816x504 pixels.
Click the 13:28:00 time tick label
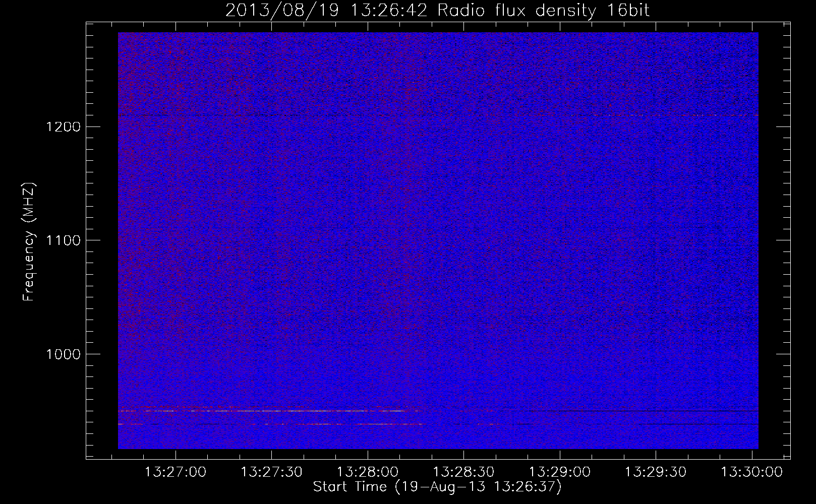[x=368, y=472]
